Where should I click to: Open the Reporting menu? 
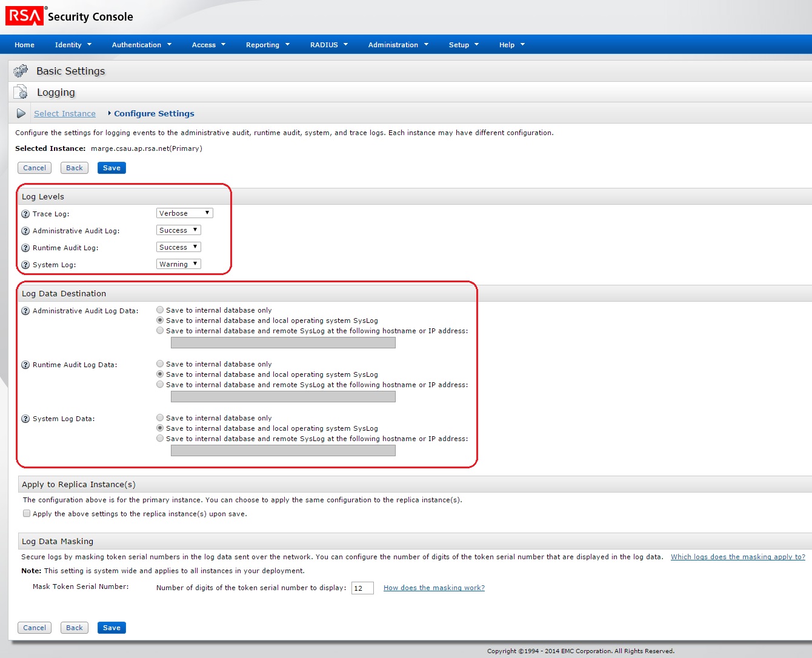[x=267, y=45]
